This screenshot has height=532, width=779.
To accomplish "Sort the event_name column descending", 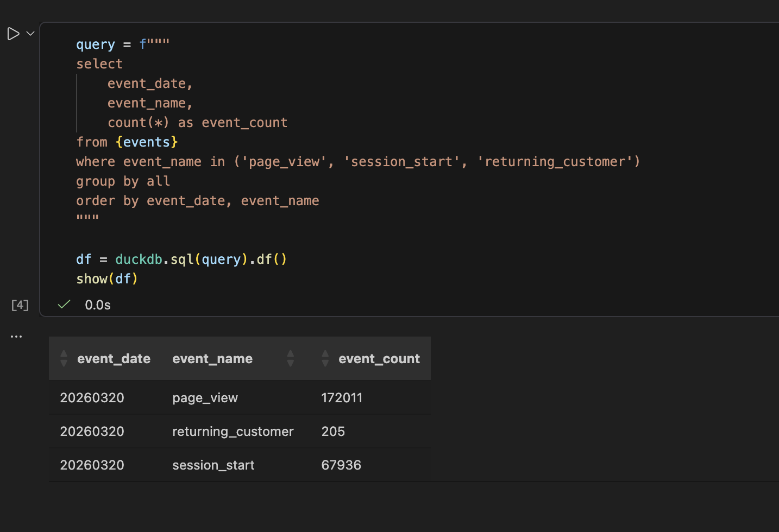I will pos(291,362).
